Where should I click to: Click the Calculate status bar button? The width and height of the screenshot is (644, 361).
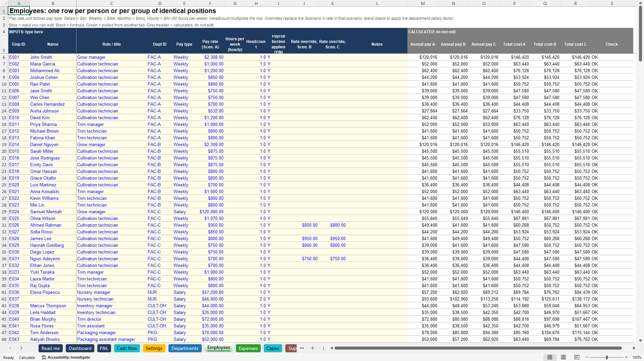click(x=27, y=358)
